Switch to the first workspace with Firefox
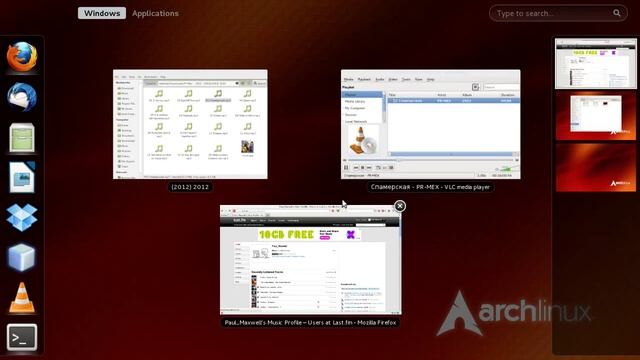The width and height of the screenshot is (640, 360). pyautogui.click(x=596, y=64)
